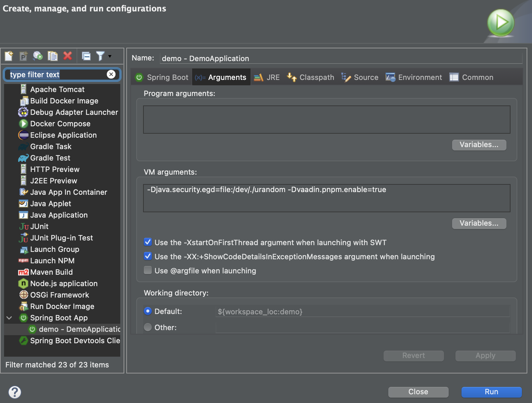Click the Launch NPM icon
Viewport: 532px width, 403px height.
tap(24, 261)
